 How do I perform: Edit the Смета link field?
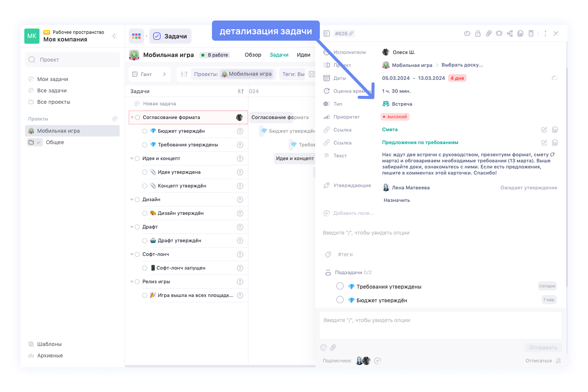click(544, 130)
